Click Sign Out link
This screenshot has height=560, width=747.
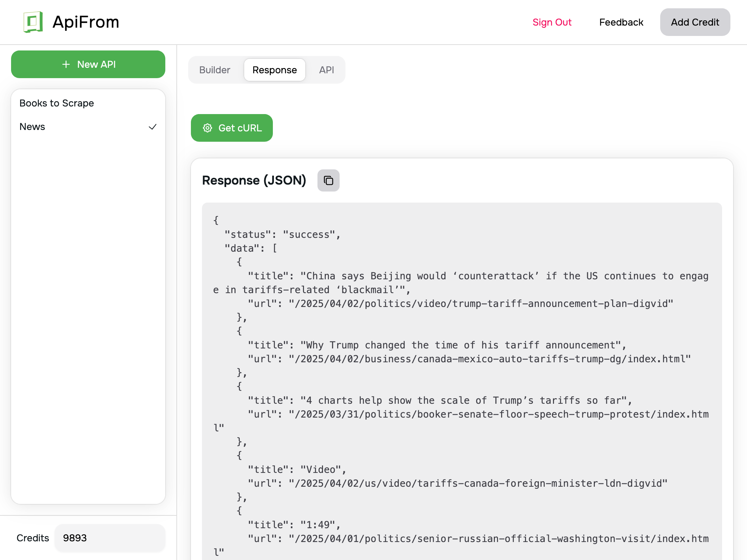(x=552, y=22)
